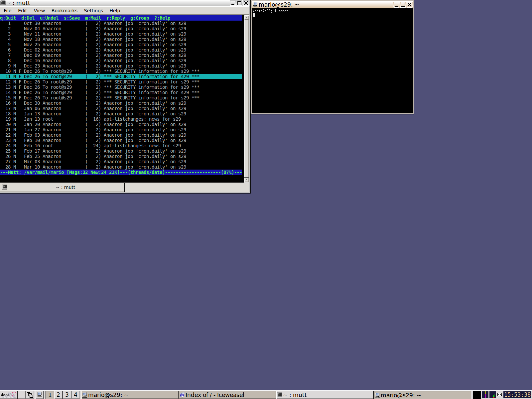
Task: Switch to workspace 2
Action: click(59, 395)
